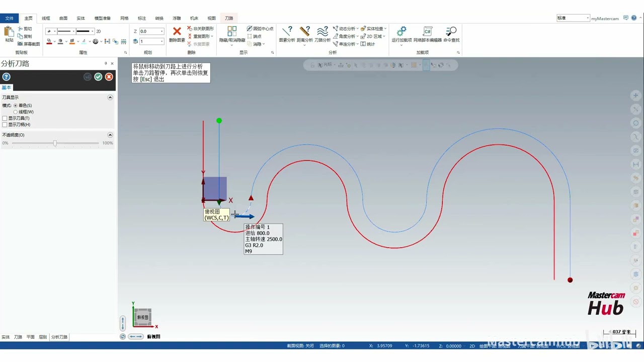Collapse the 刀具显示 section chevron
Viewport: 644px width, 362px height.
click(110, 98)
